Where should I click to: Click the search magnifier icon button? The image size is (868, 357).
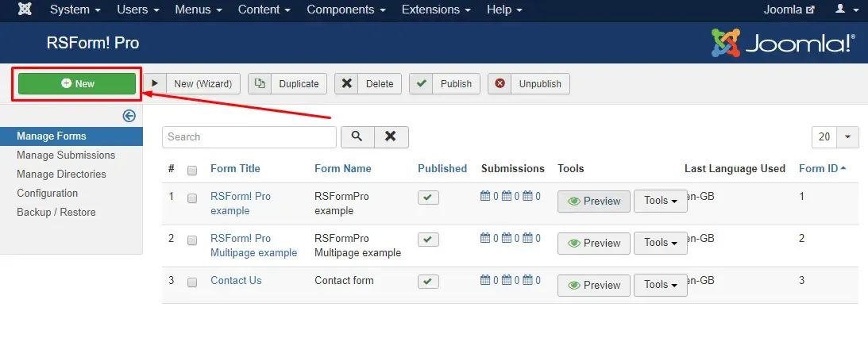357,136
